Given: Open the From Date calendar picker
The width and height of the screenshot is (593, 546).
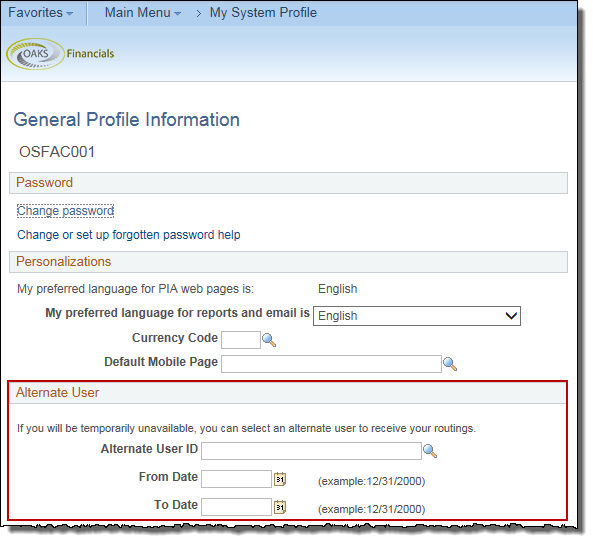Looking at the screenshot, I should point(280,480).
